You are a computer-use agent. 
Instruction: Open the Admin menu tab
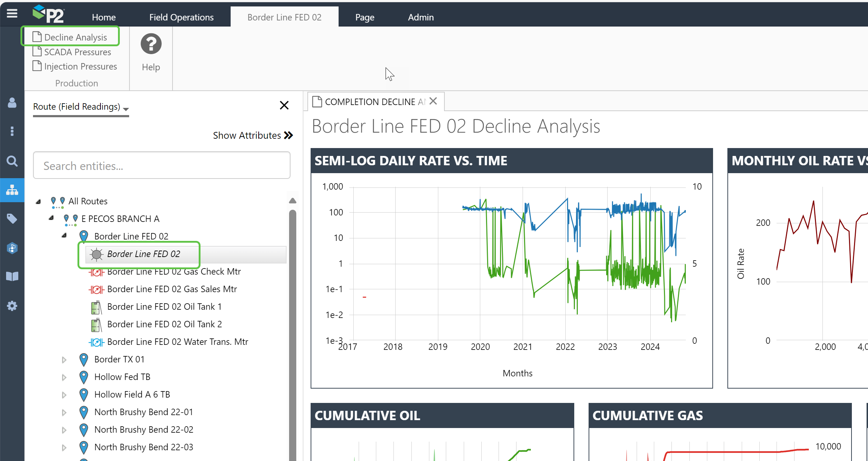tap(421, 17)
